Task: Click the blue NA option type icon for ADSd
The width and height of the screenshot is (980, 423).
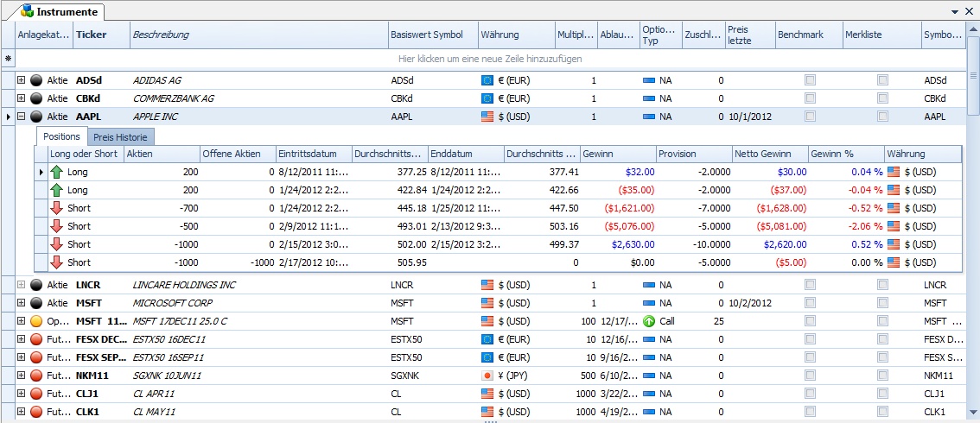Action: (649, 80)
